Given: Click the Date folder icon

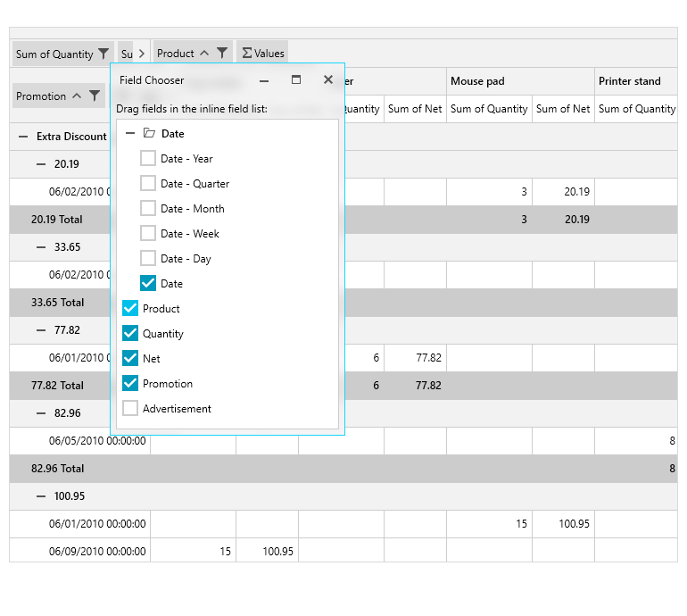Looking at the screenshot, I should pyautogui.click(x=149, y=134).
